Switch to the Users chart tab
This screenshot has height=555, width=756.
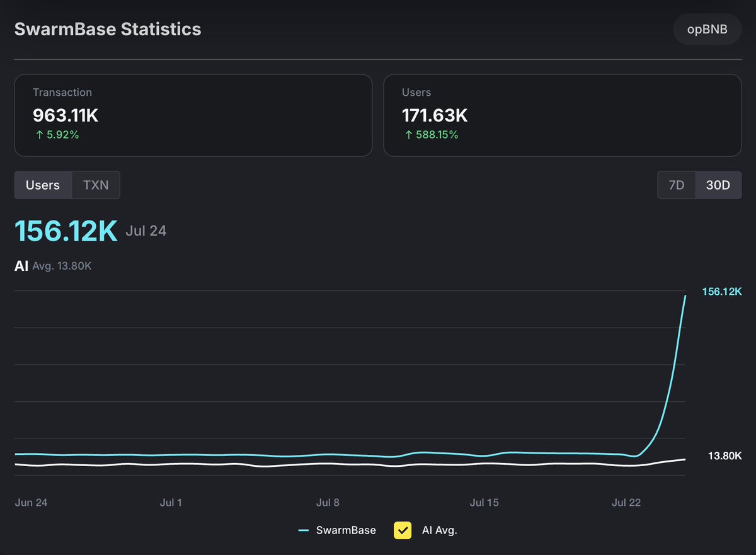(43, 185)
